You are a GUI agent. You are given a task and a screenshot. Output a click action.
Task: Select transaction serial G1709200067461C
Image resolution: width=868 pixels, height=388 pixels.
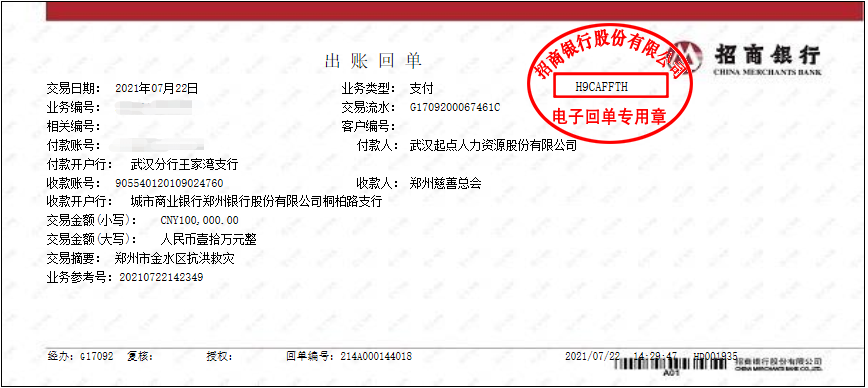(454, 107)
